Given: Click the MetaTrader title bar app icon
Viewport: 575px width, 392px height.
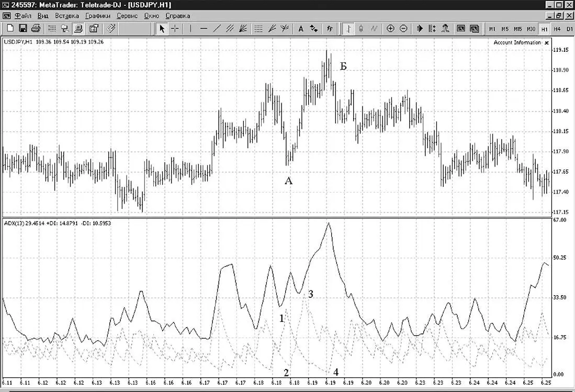Looking at the screenshot, I should click(5, 5).
